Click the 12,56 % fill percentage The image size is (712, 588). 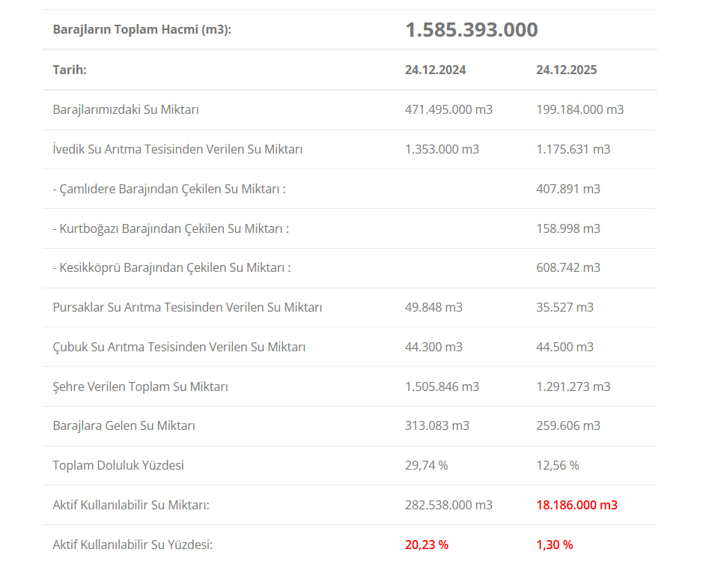(x=557, y=465)
